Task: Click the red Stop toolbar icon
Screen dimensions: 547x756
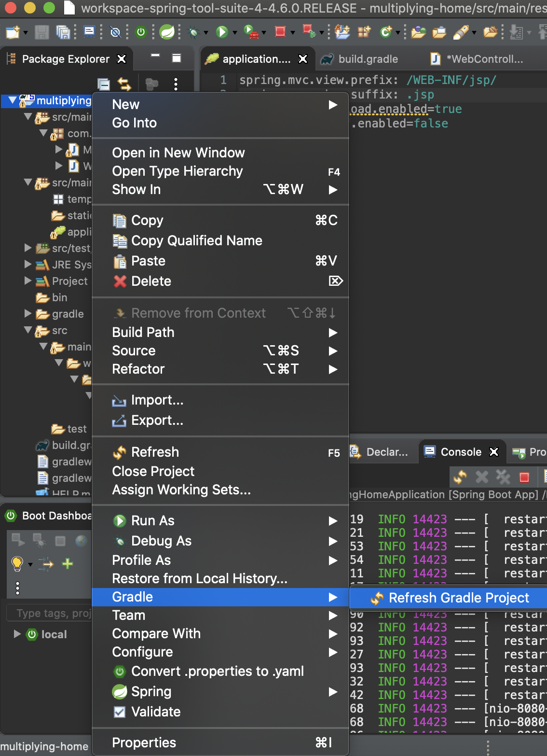Action: (x=280, y=32)
